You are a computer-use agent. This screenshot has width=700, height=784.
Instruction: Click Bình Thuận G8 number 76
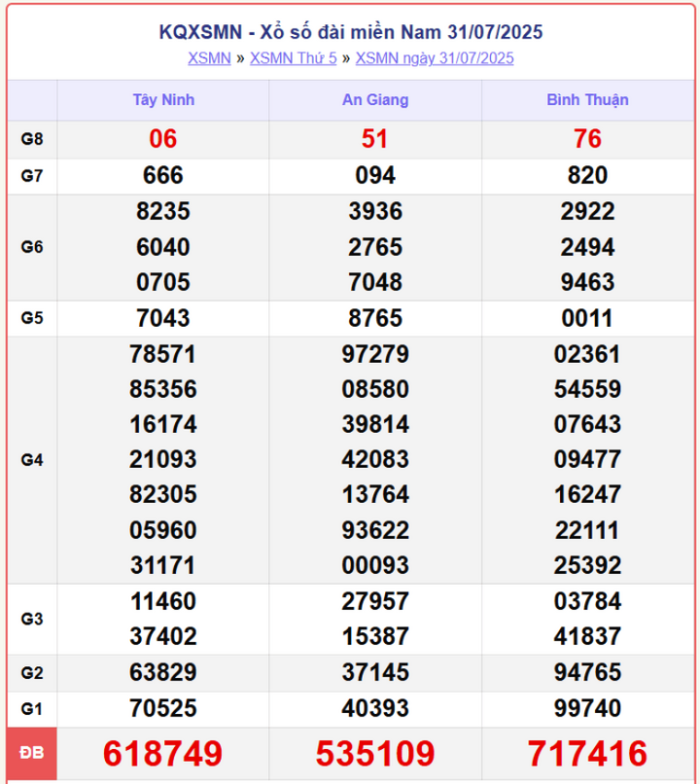coord(587,138)
